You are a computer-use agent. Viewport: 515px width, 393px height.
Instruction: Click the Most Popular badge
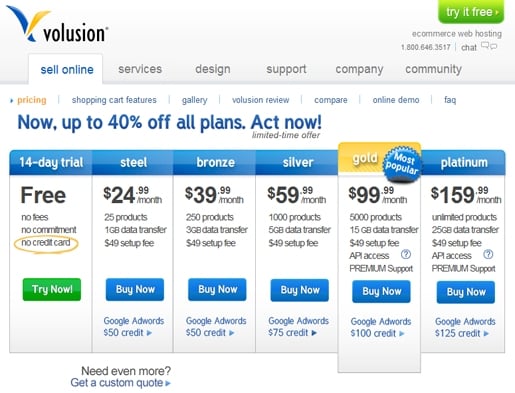(x=402, y=163)
